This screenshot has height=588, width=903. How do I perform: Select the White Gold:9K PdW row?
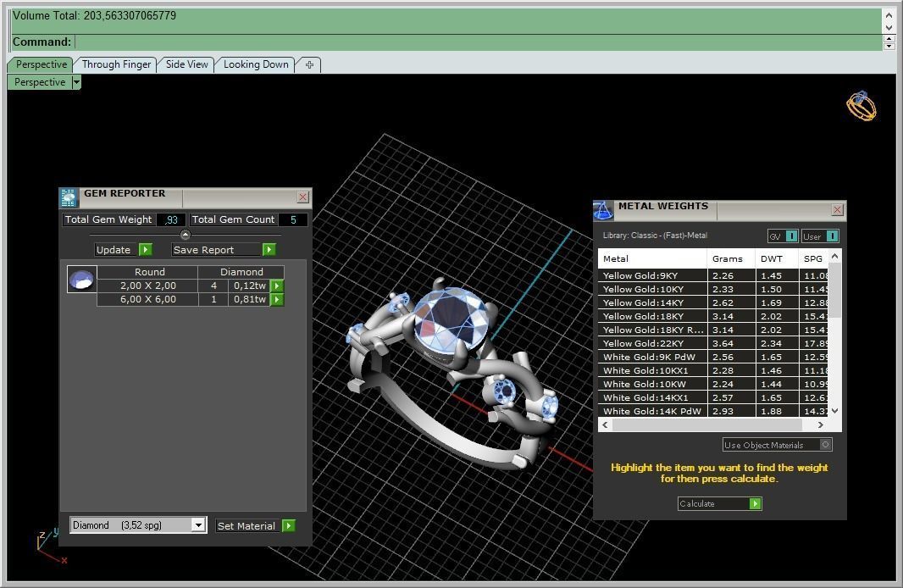click(713, 357)
